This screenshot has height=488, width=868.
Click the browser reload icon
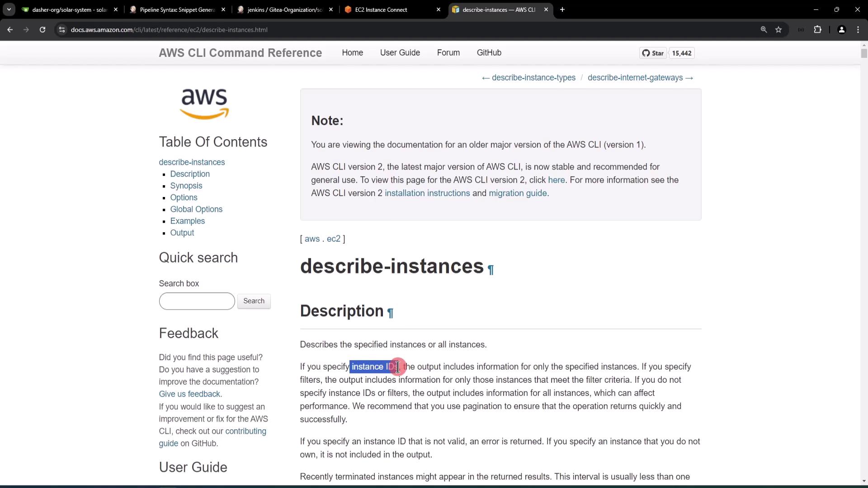(42, 30)
